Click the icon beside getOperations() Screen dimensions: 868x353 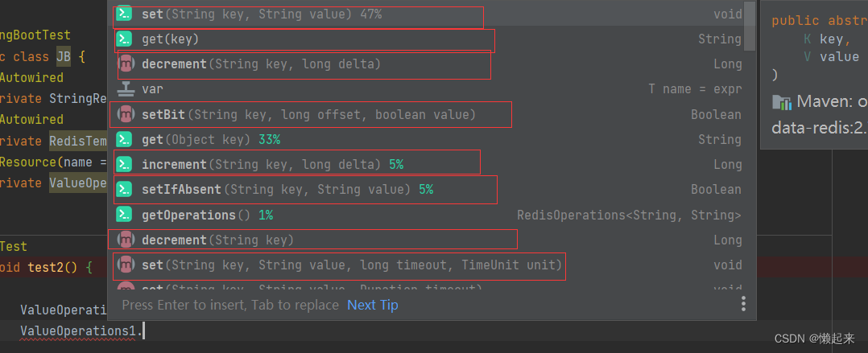click(x=124, y=215)
